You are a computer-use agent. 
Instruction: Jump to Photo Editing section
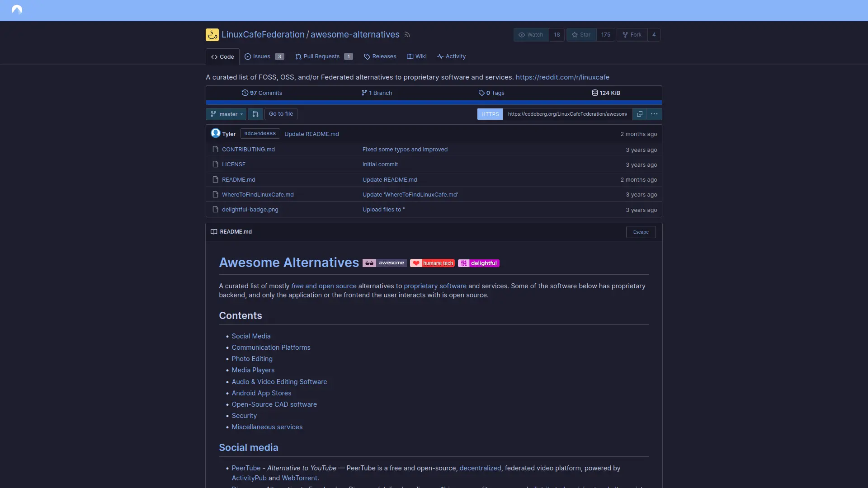[252, 359]
